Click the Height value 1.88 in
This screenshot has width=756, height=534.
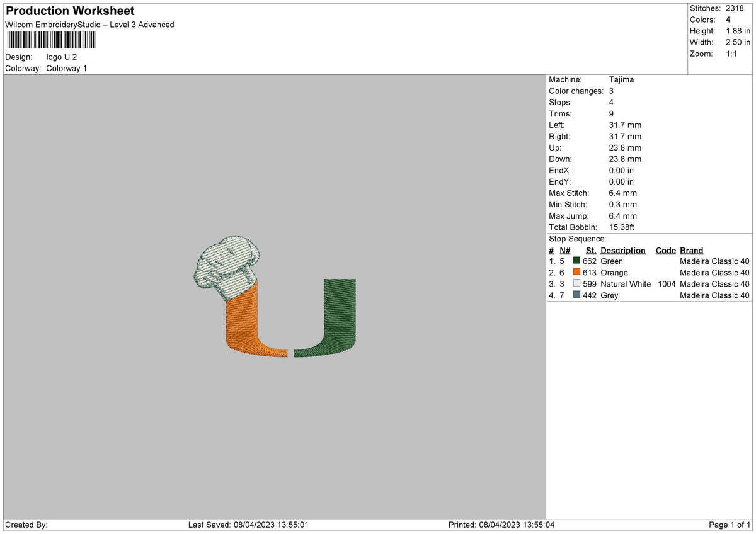click(x=738, y=31)
